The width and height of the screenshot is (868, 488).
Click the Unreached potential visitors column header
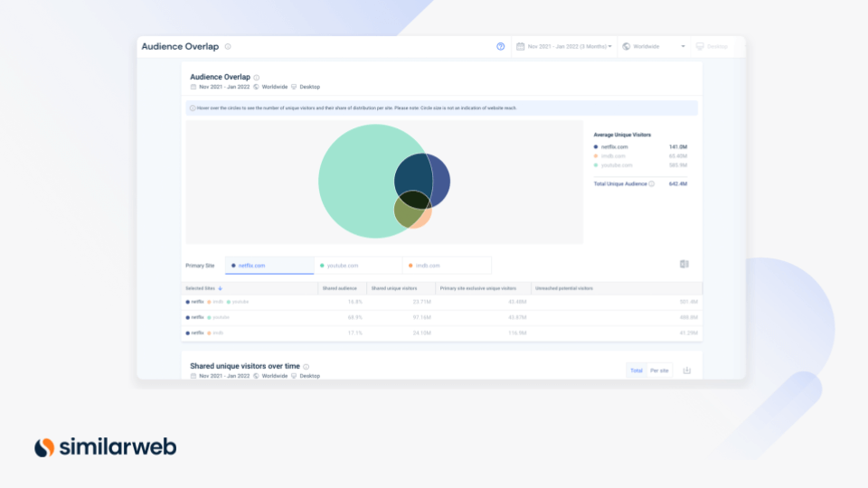566,288
